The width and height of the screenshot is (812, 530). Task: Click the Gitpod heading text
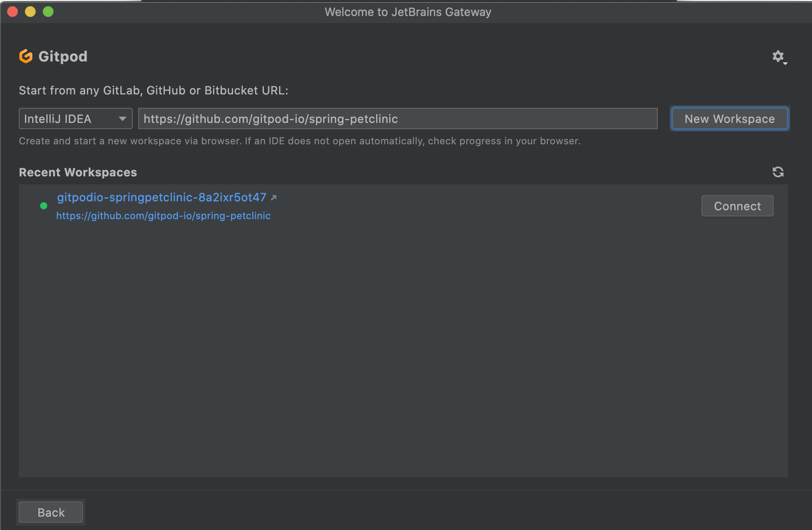[x=63, y=57]
